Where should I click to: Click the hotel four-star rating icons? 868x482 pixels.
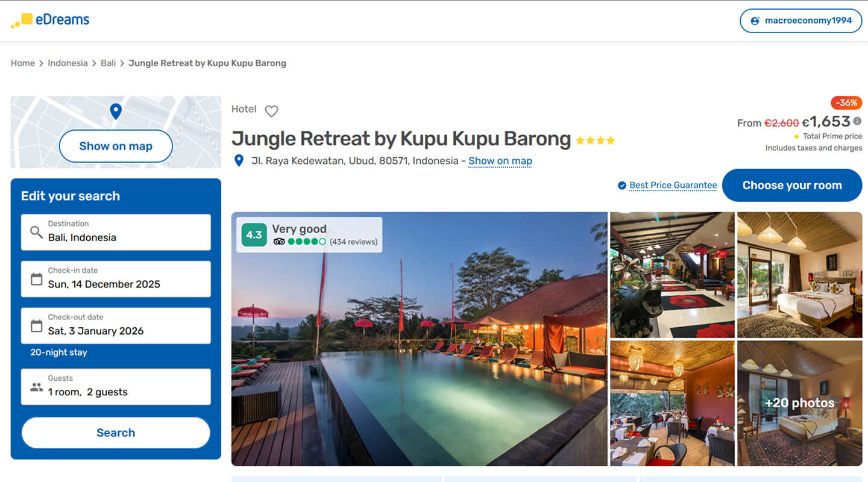point(595,140)
